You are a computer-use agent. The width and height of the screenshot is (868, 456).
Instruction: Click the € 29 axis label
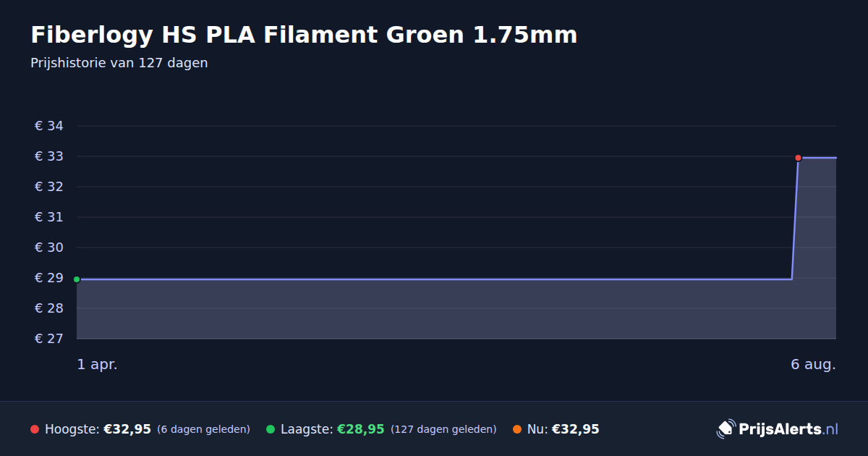coord(49,278)
